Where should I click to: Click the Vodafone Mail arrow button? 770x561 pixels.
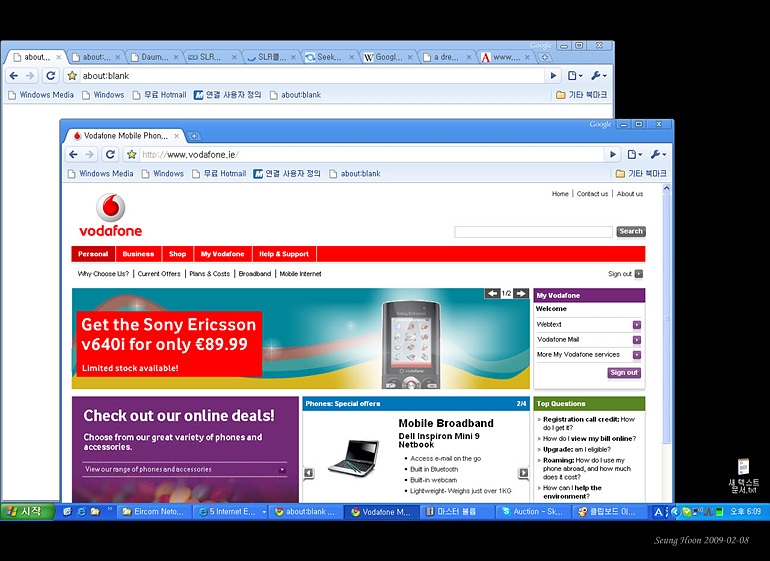pos(637,340)
